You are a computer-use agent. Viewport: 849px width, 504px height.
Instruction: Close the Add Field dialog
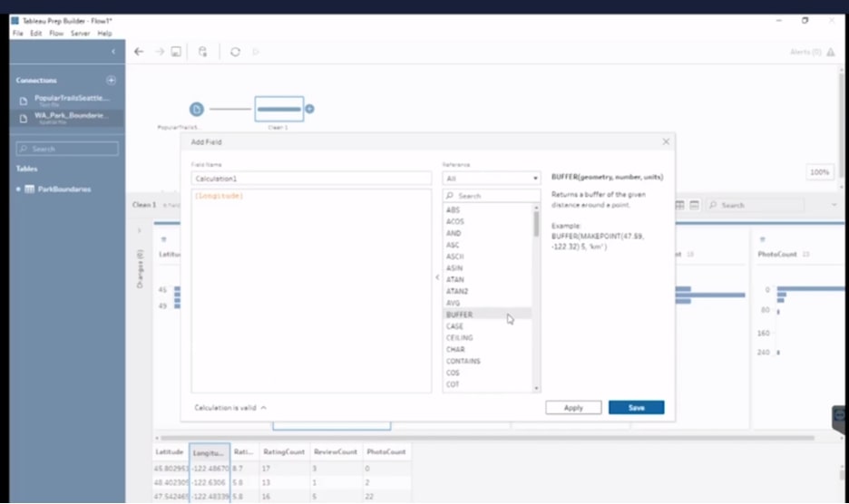point(666,141)
